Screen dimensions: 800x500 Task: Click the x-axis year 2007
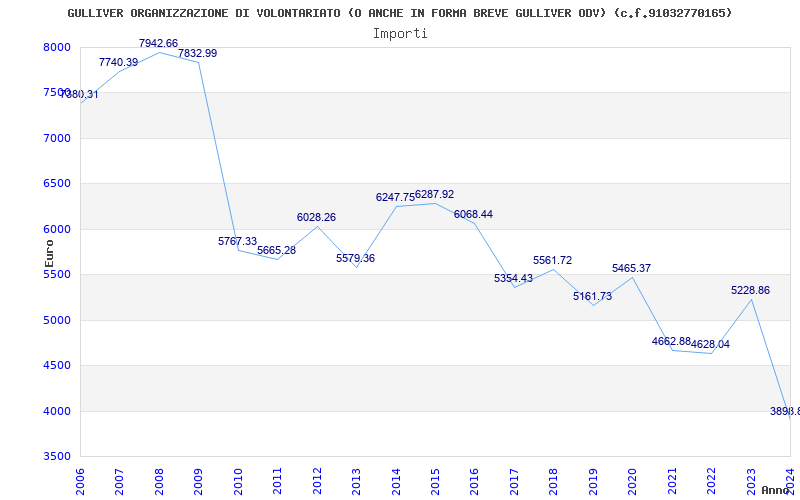pyautogui.click(x=119, y=482)
